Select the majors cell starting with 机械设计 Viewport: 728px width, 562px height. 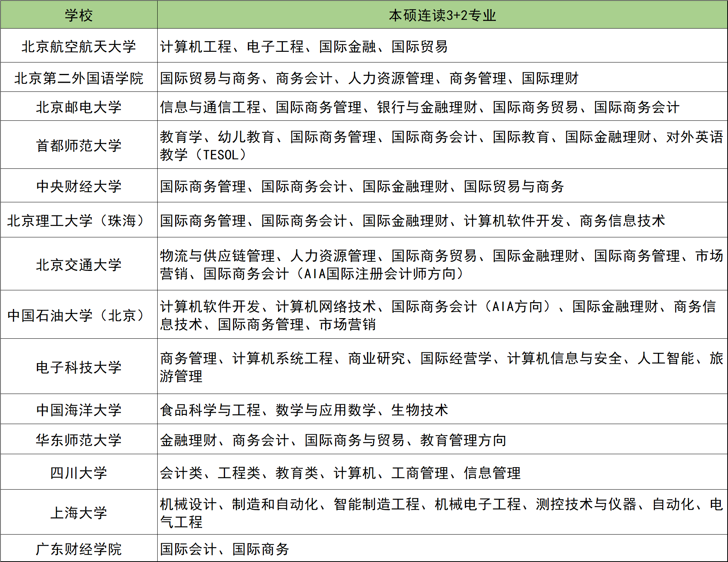(442, 513)
